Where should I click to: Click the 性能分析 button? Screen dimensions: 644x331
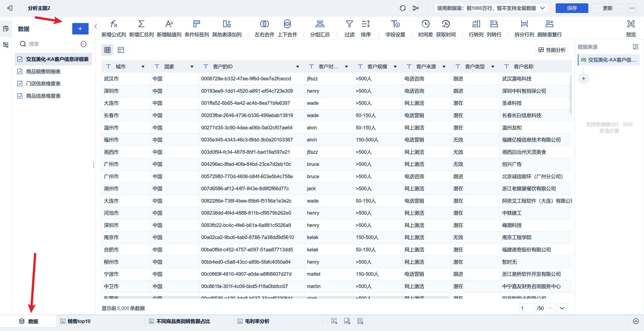pyautogui.click(x=552, y=50)
